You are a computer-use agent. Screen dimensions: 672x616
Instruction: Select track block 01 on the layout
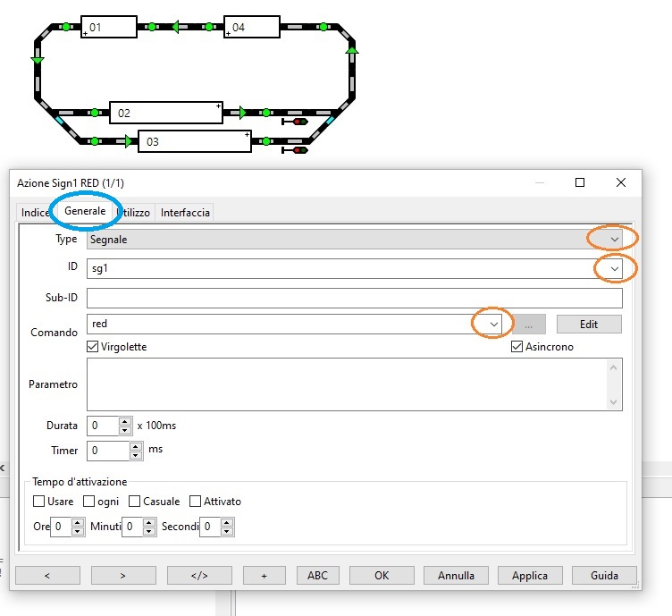[108, 28]
